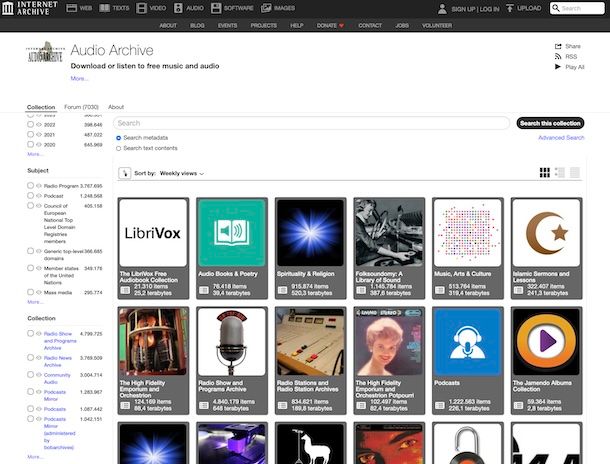Open the Advanced Search link
610x464 pixels.
coord(561,138)
